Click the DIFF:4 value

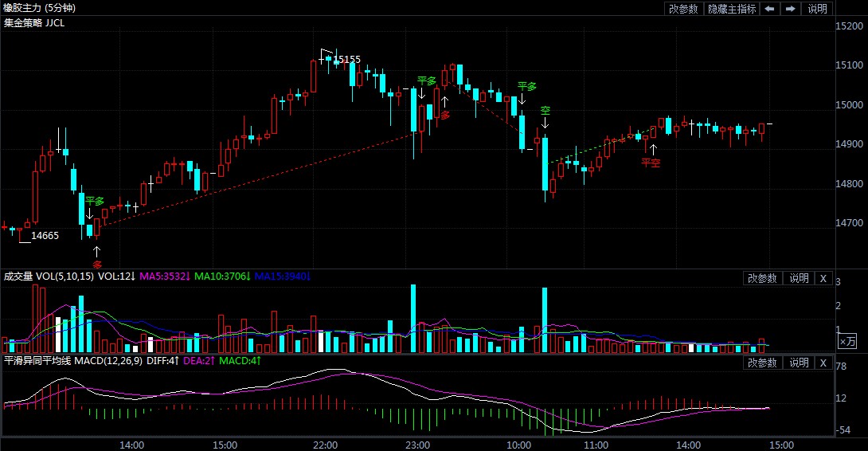(162, 361)
